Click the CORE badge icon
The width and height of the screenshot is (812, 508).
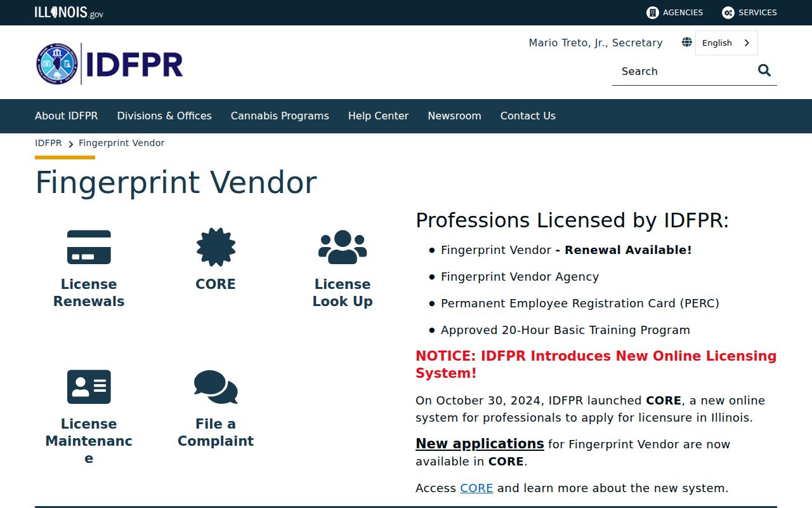pyautogui.click(x=216, y=247)
